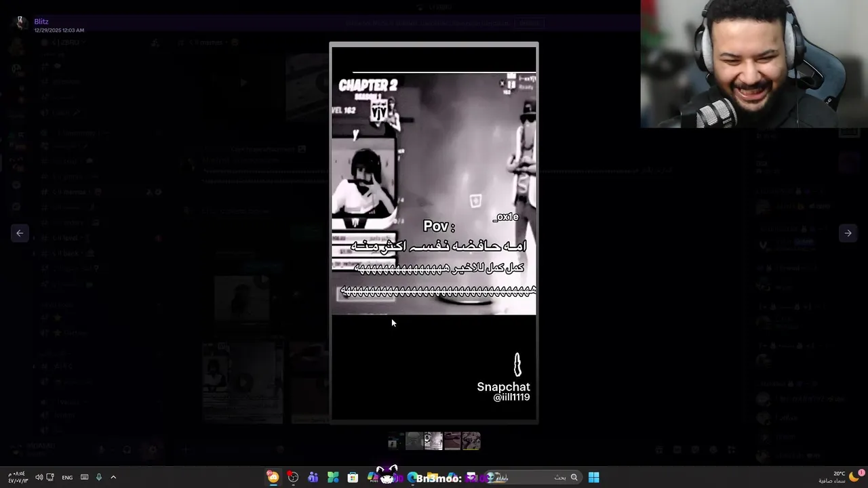Open the touch keyboard tray icon
The image size is (868, 488).
click(84, 477)
